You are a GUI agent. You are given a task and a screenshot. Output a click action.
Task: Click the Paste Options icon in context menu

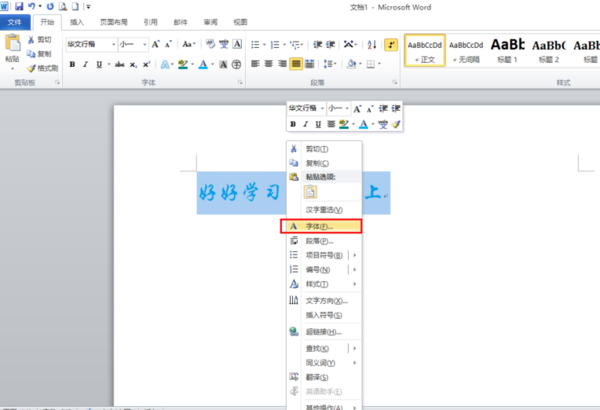[x=310, y=192]
